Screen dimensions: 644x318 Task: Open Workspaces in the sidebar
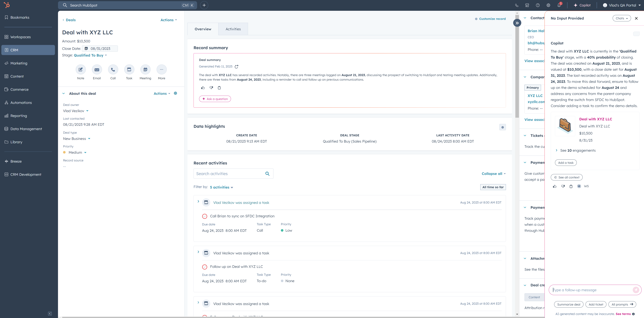click(x=28, y=37)
